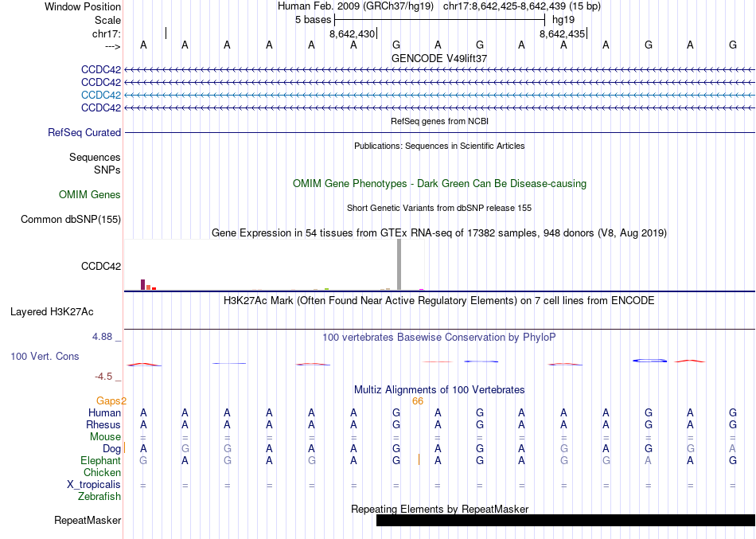756x539 pixels.
Task: Select the Rhesus alignment row label
Action: (103, 424)
